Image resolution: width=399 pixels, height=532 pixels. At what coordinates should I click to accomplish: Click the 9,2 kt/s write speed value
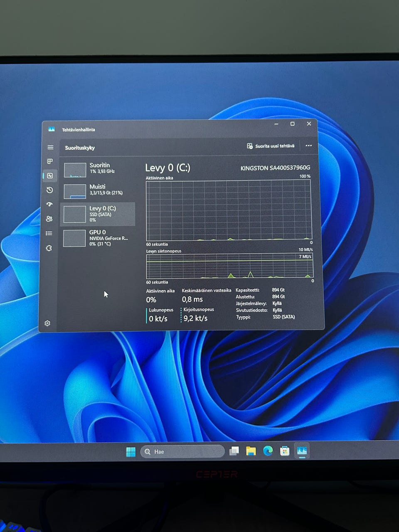[x=196, y=318]
